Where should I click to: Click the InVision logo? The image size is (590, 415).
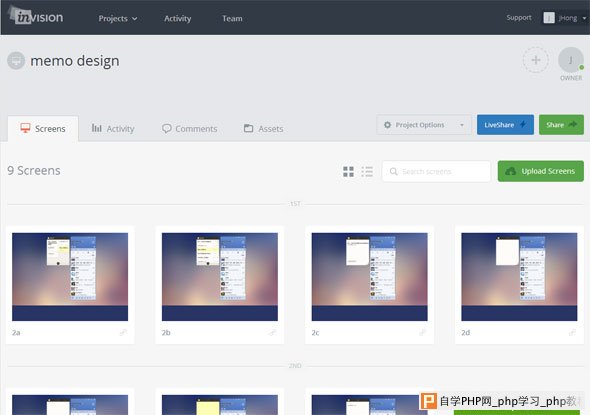pos(36,16)
